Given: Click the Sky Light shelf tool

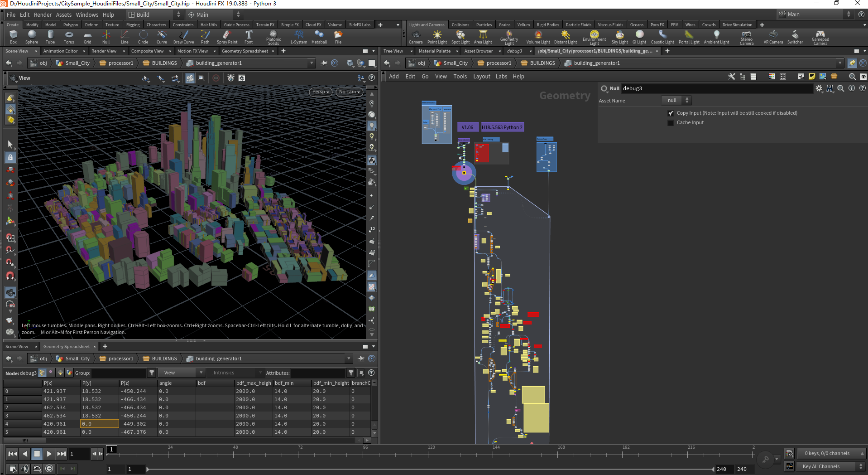Looking at the screenshot, I should point(619,37).
